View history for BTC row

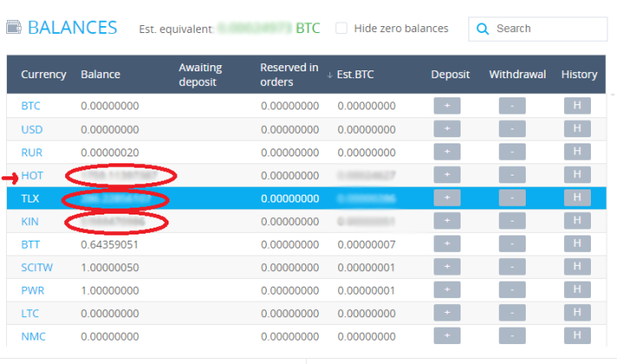click(577, 106)
